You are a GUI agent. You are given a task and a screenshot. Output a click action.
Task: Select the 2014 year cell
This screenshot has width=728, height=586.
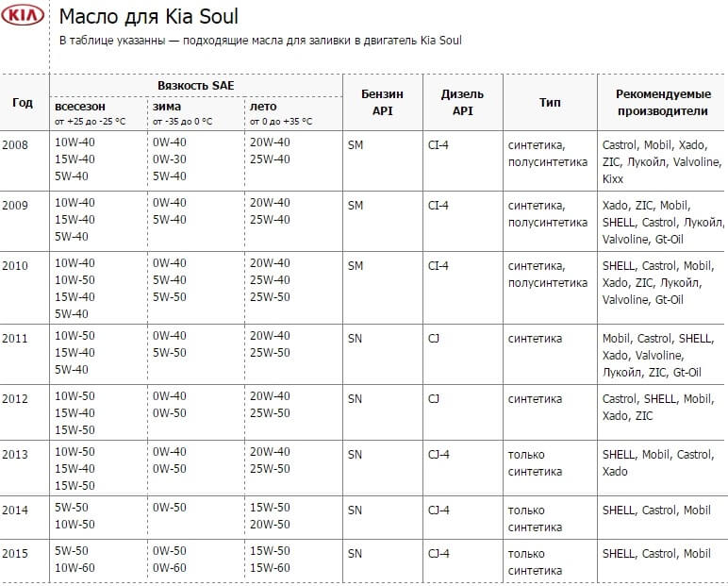(x=15, y=511)
